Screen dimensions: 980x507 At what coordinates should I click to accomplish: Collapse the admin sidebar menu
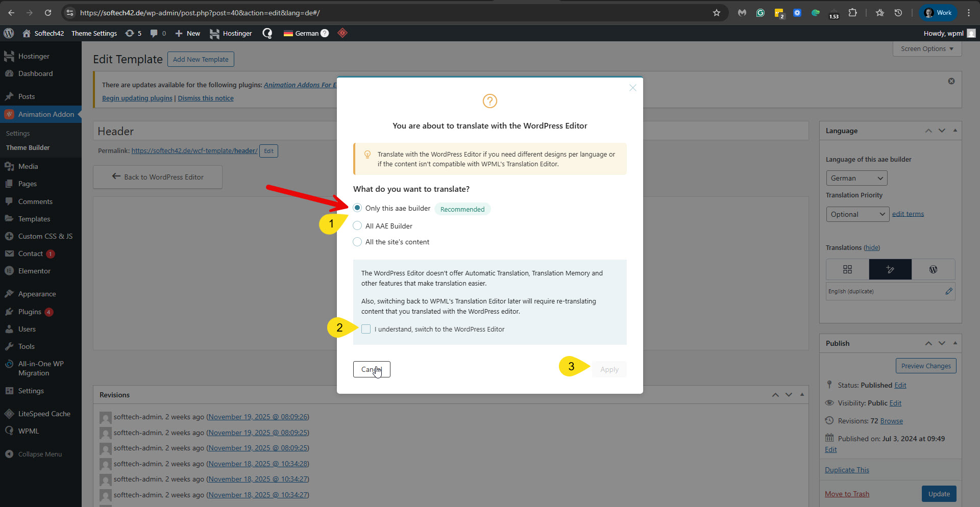pos(41,454)
